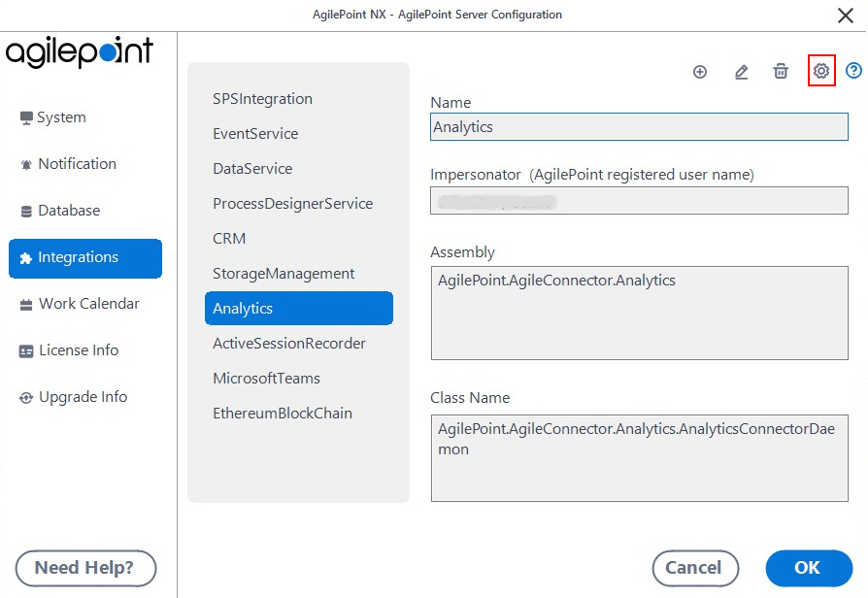Select the Analytics integration
Screen dimensions: 868x598
[x=299, y=309]
